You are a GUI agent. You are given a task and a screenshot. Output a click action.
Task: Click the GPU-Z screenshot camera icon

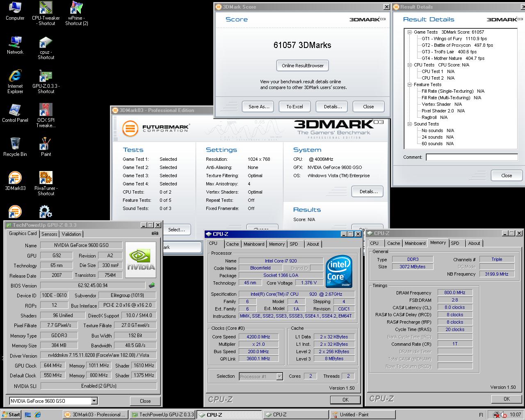point(155,233)
